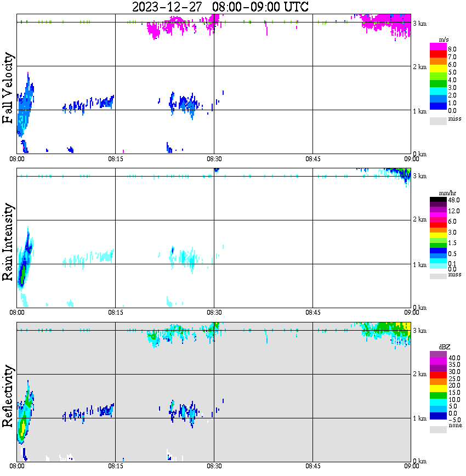
Task: Pick the red swatch in the mm/hr legend
Action: coord(438,224)
